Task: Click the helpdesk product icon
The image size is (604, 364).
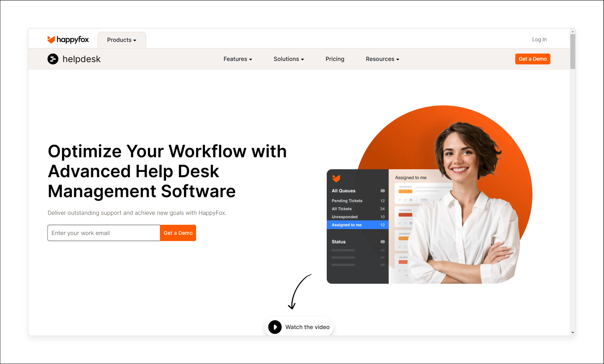Action: 53,59
